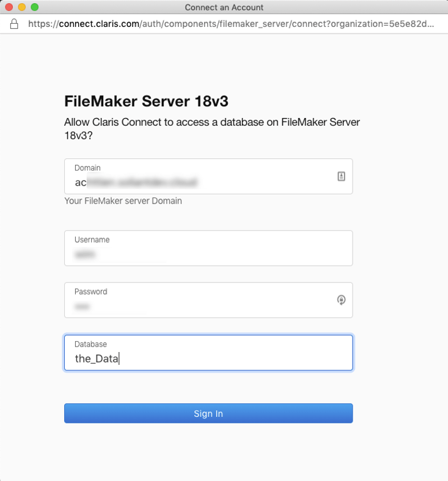
Task: Click the Your FileMaker server Domain hint
Action: click(123, 201)
